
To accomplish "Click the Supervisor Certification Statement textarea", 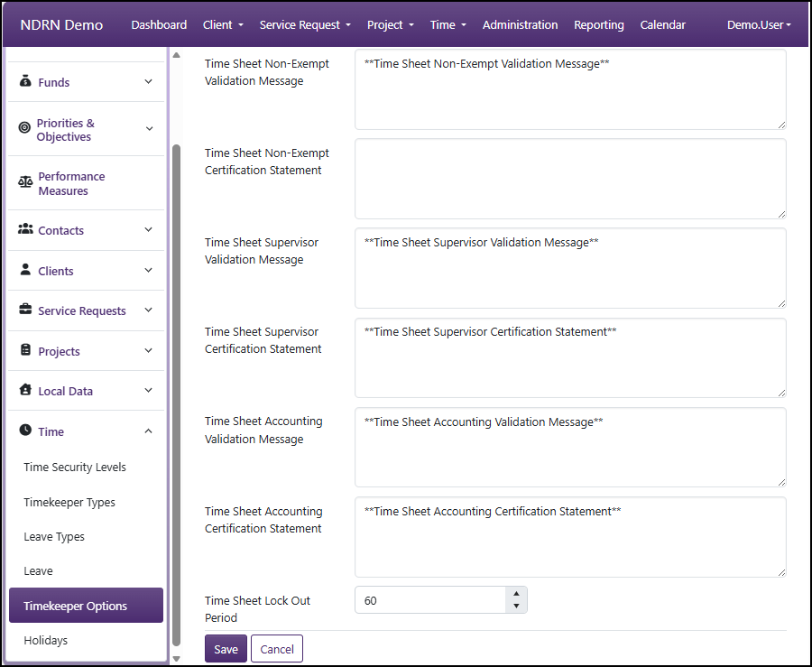I will (x=571, y=357).
